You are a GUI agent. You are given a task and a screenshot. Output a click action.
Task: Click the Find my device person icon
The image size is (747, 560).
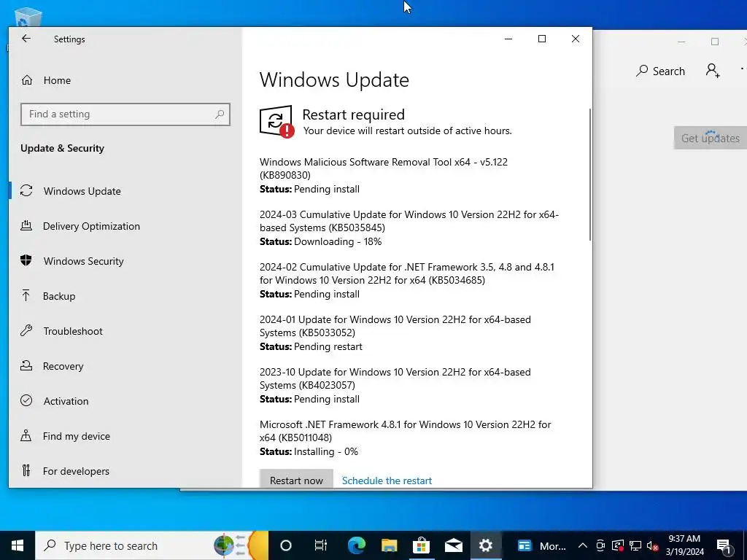pos(26,436)
